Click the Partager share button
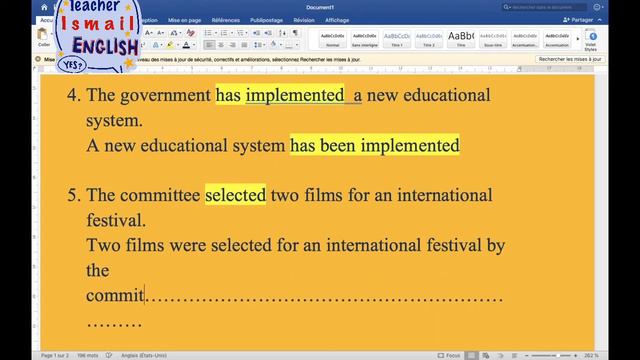This screenshot has height=360, width=640. (x=578, y=20)
